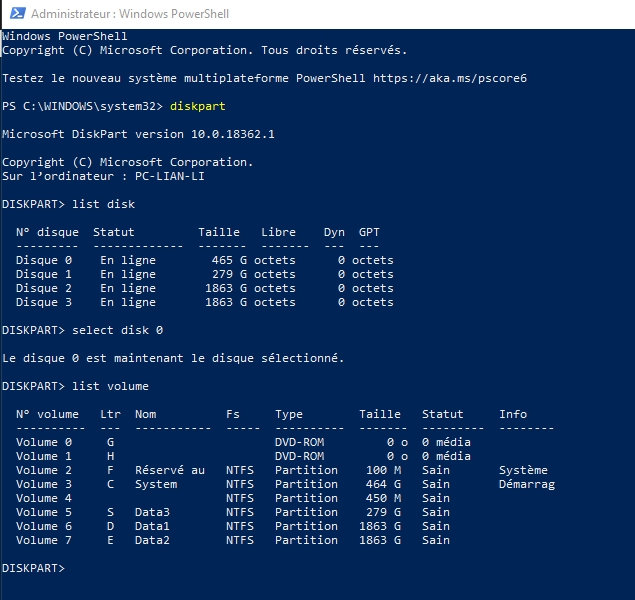Screen dimensions: 635x600
Task: Click the 'Démarrag' info entry for Volume 3
Action: coord(526,484)
